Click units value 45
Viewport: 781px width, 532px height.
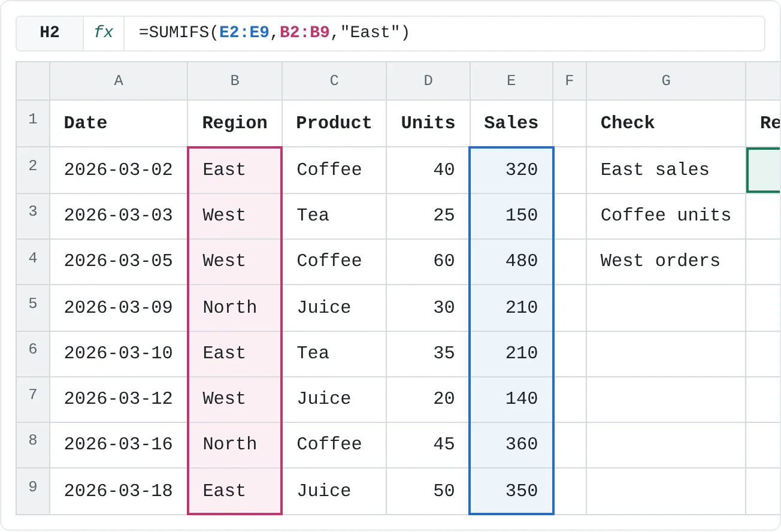[x=428, y=445]
